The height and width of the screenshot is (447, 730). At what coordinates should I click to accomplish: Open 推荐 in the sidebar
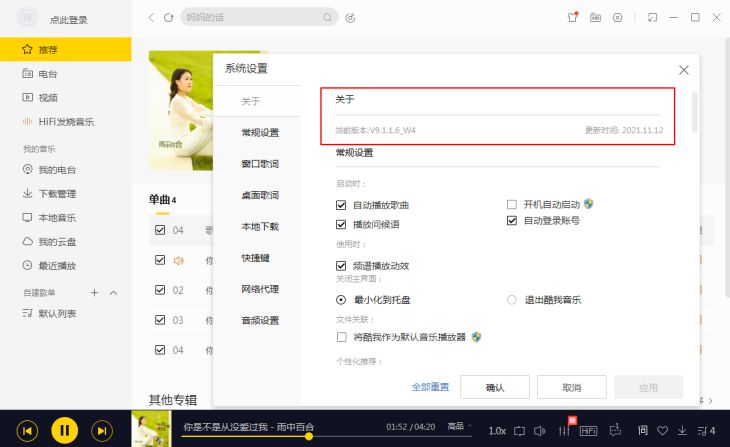coord(66,49)
